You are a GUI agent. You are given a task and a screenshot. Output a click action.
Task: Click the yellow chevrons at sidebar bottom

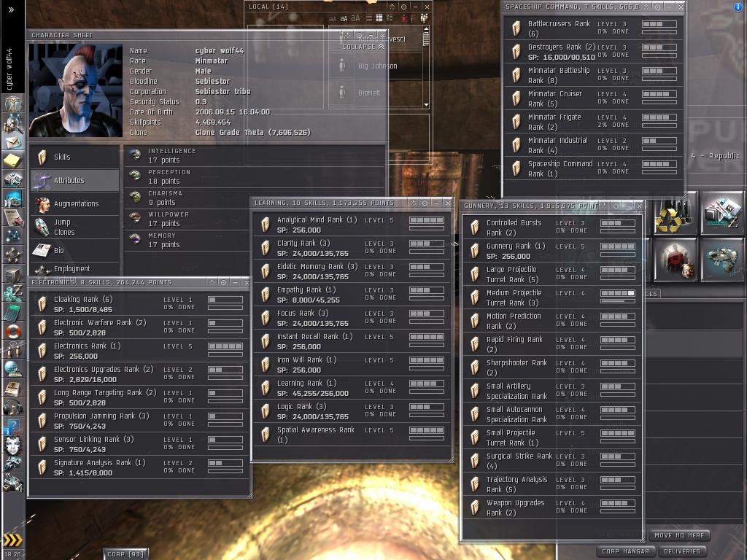tap(12, 540)
